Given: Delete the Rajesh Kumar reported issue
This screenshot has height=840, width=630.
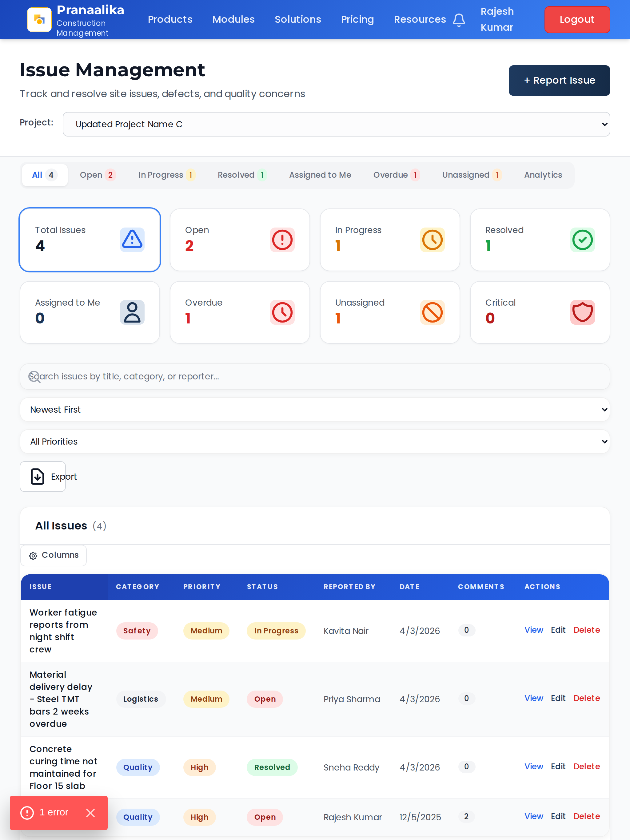Looking at the screenshot, I should 587,816.
